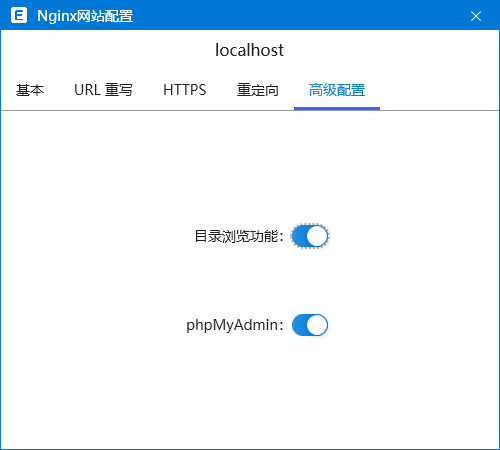Click the Nginx网站配置 title text

(x=85, y=16)
